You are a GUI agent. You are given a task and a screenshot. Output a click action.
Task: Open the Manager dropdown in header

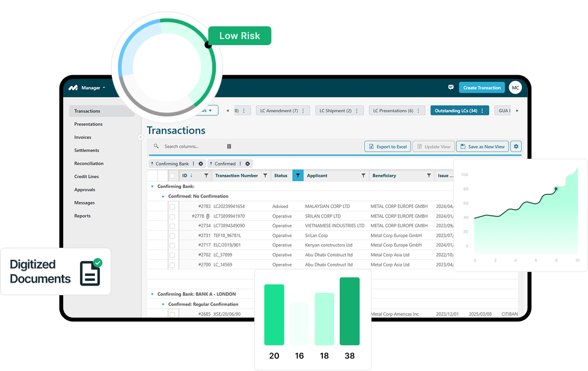tap(93, 88)
